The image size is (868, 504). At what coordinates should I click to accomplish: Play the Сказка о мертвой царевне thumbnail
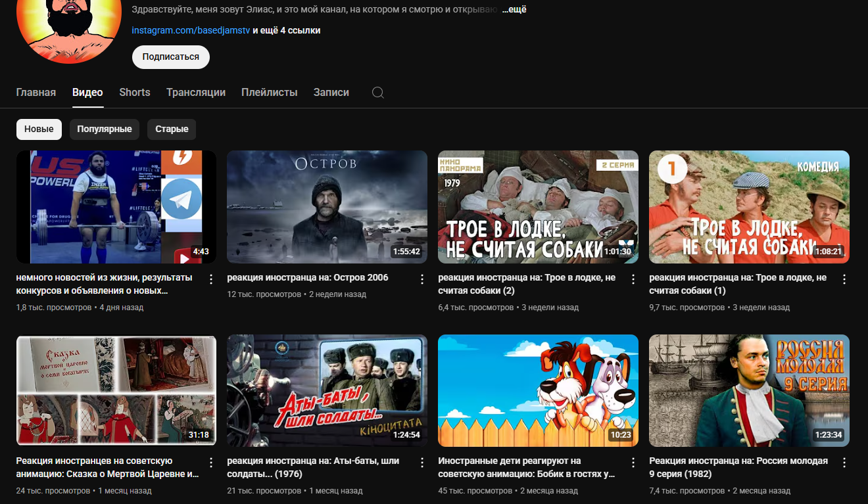(x=116, y=391)
